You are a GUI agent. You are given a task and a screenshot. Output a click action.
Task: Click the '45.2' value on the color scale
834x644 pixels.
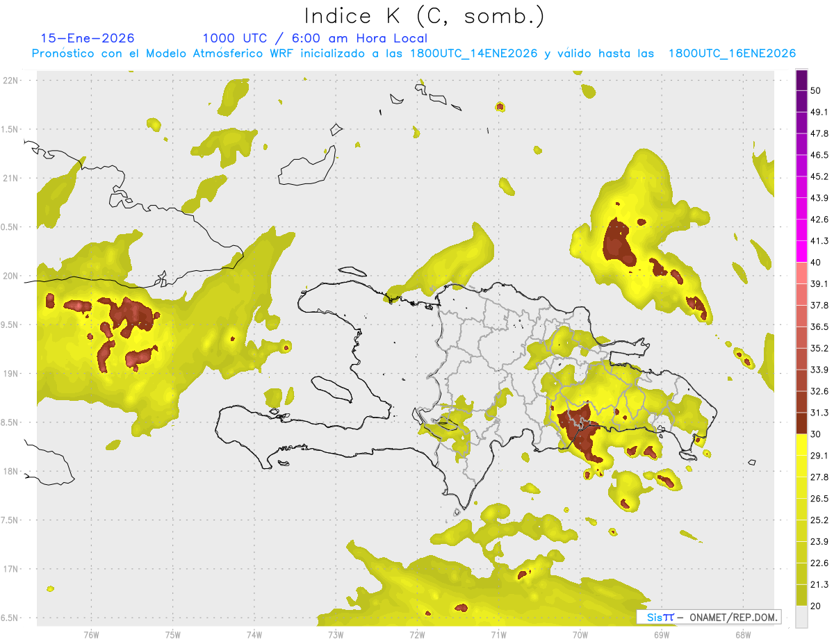[819, 176]
